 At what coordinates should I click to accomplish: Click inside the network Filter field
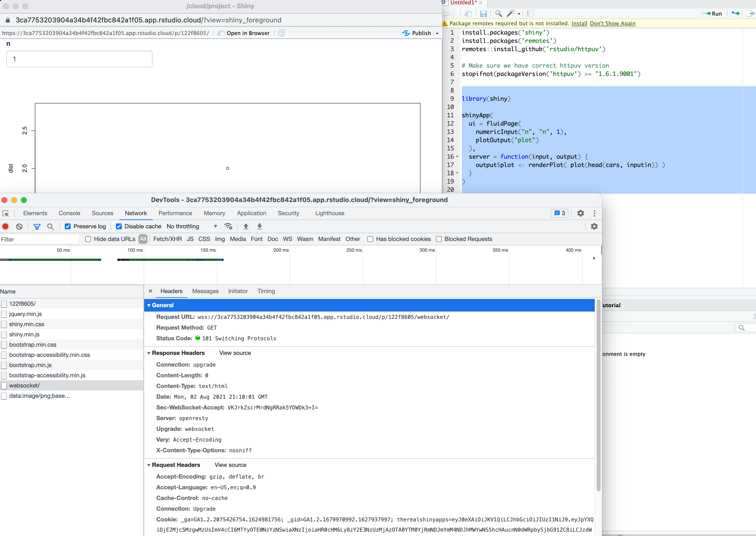coord(40,239)
